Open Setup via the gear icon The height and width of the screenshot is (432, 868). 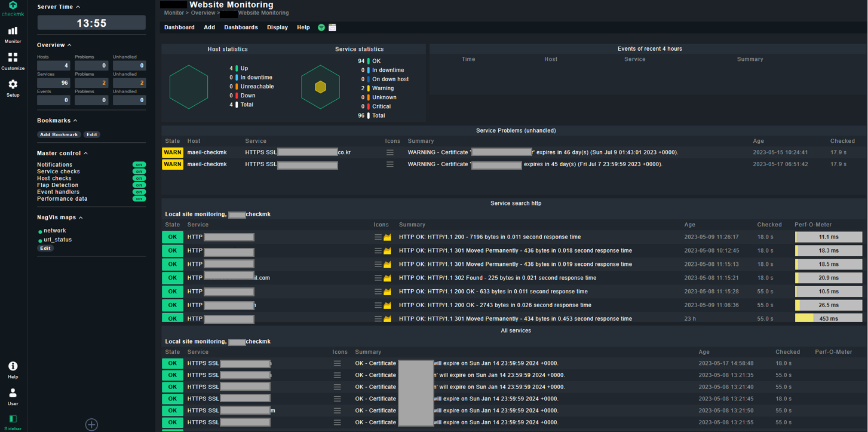click(x=13, y=85)
